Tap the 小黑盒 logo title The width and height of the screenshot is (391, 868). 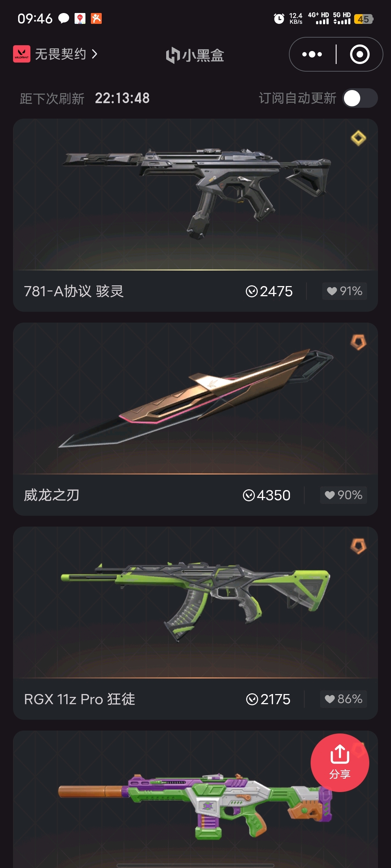[195, 55]
